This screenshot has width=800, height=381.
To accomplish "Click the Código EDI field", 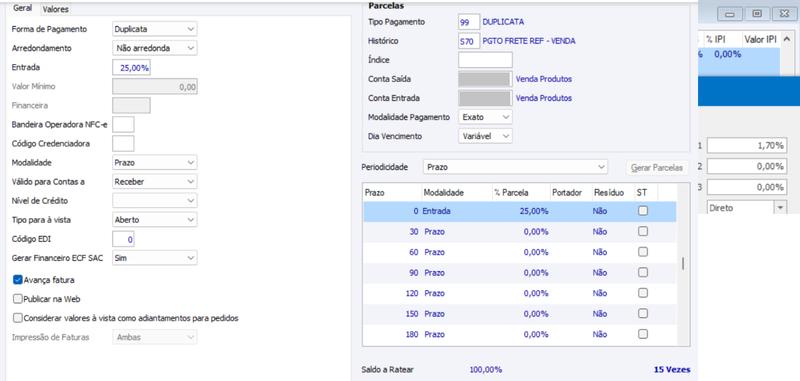I will [x=123, y=239].
